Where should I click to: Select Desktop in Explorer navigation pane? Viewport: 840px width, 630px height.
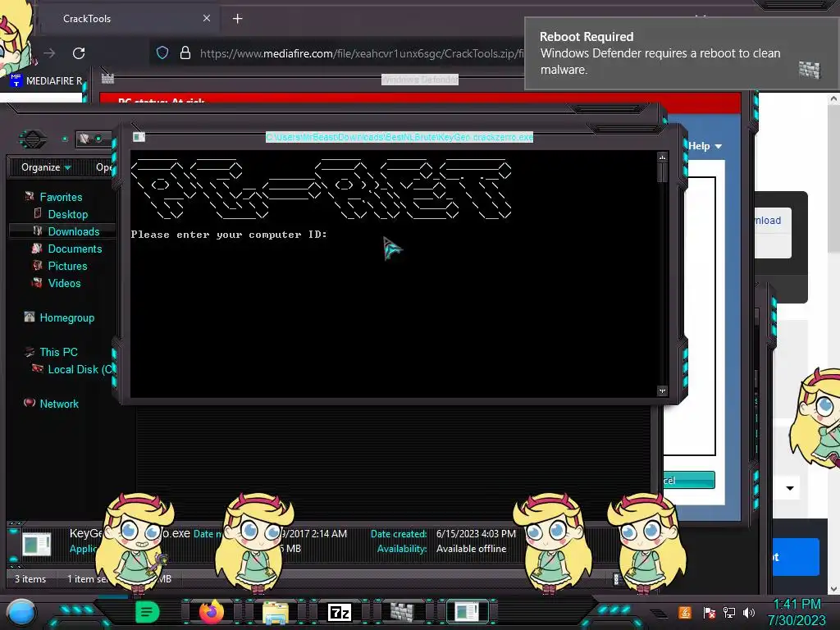click(68, 214)
